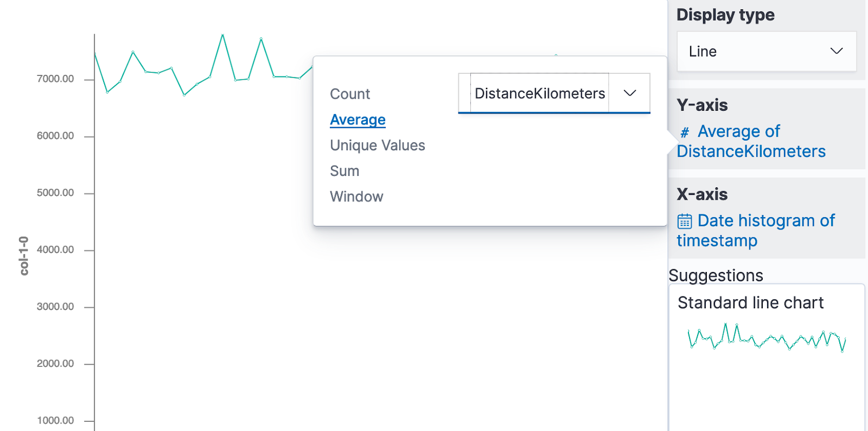Open Date histogram of timestamp dimension
The height and width of the screenshot is (431, 868).
pos(756,230)
